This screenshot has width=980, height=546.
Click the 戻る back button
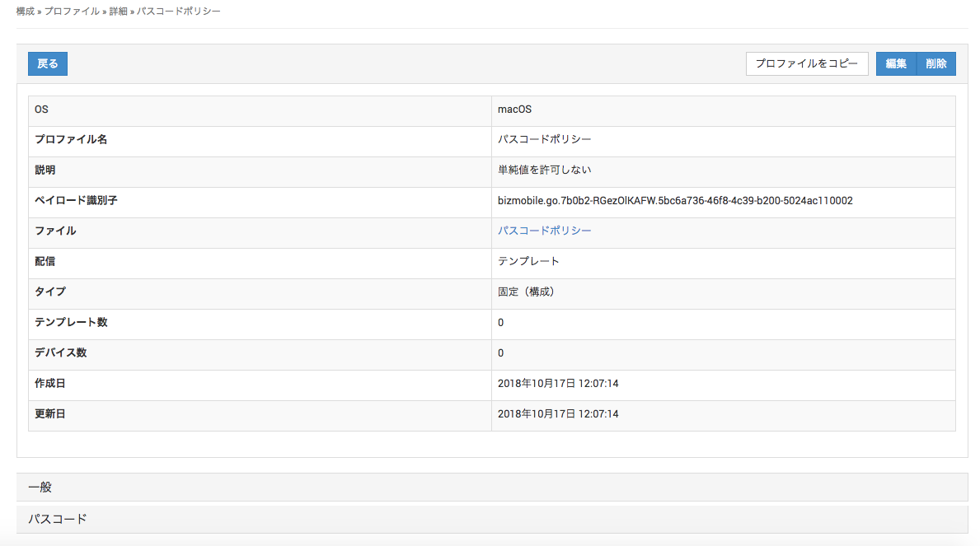point(48,64)
